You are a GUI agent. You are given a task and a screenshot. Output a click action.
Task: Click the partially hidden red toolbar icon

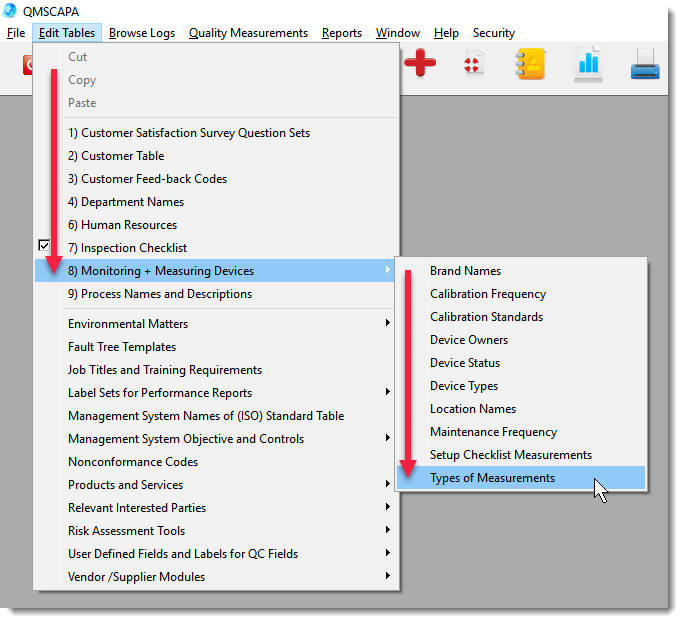[28, 66]
